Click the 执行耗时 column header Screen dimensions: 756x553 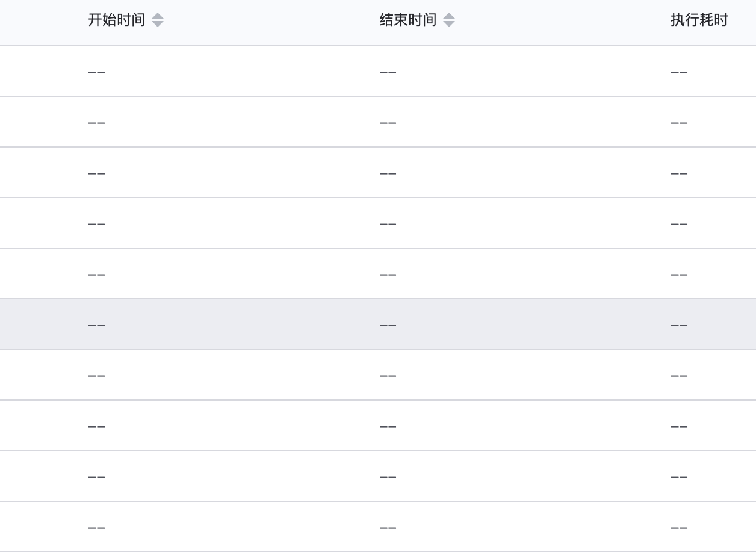tap(699, 20)
